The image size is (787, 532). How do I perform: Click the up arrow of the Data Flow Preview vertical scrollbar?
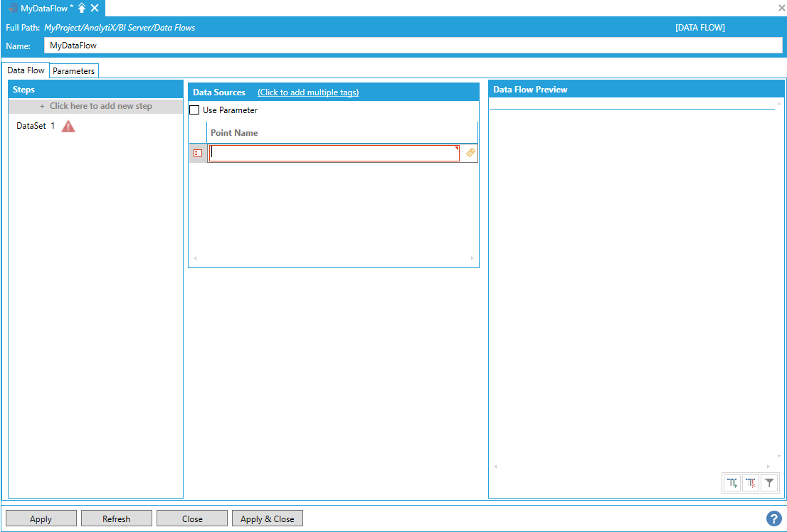779,104
